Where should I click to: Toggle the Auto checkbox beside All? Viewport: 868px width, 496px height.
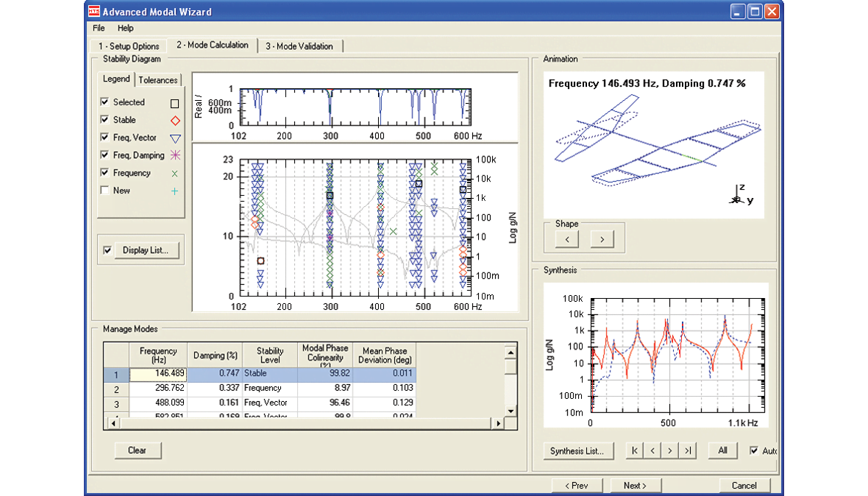pyautogui.click(x=754, y=450)
